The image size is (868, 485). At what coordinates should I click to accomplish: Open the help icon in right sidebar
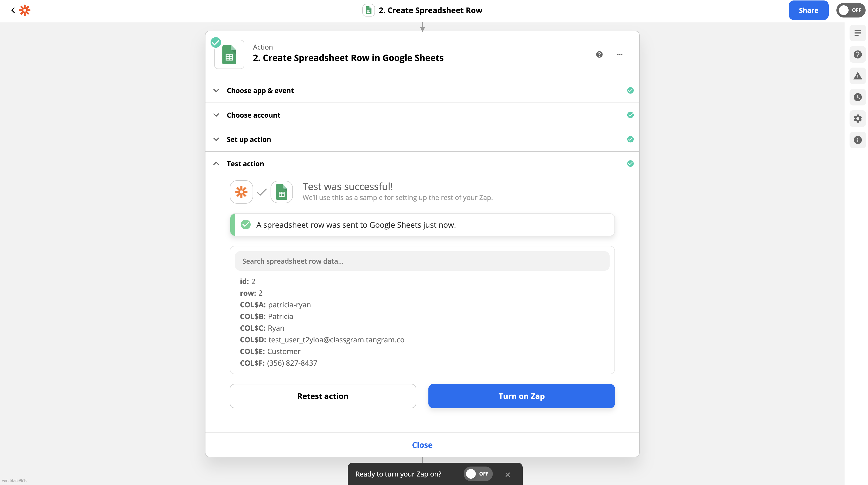(x=858, y=54)
